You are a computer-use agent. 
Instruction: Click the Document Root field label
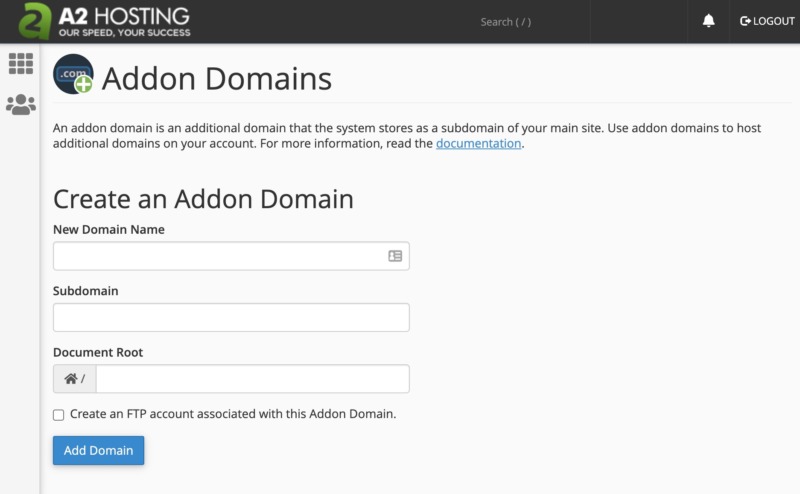click(x=98, y=352)
